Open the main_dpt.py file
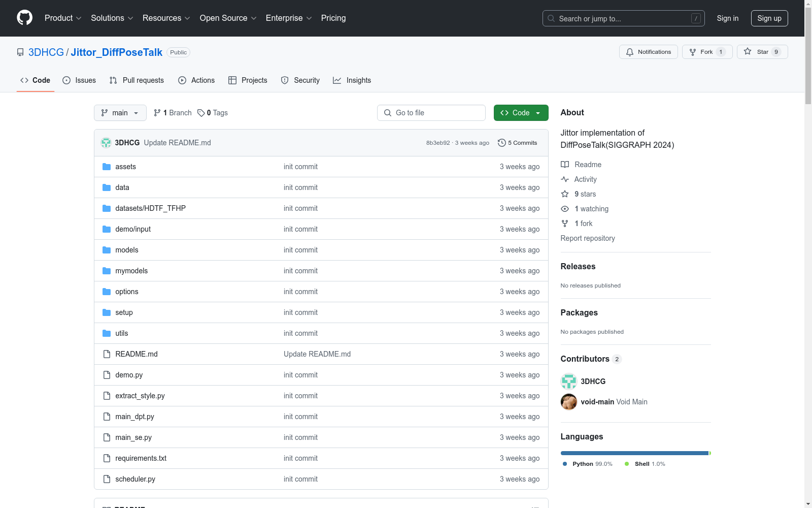 [134, 417]
